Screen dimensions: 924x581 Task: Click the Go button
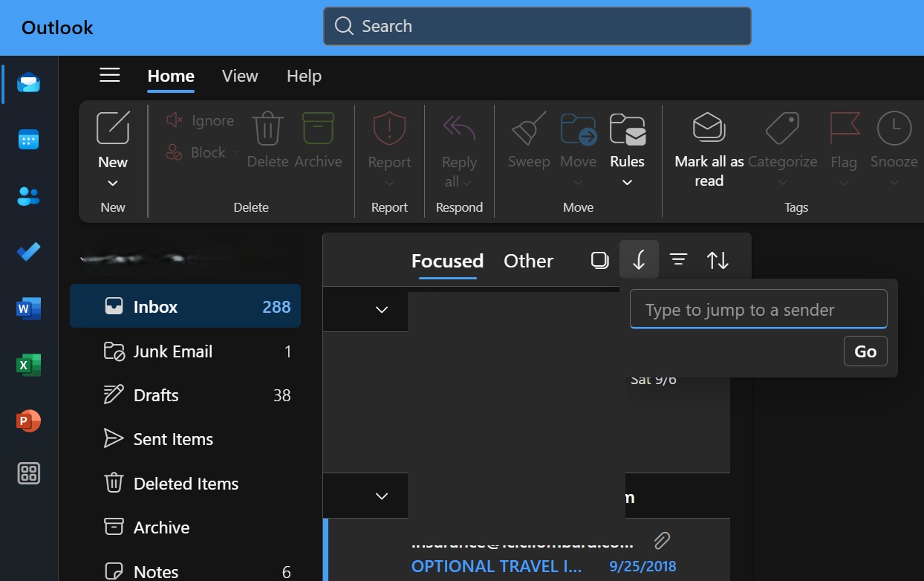pyautogui.click(x=865, y=351)
